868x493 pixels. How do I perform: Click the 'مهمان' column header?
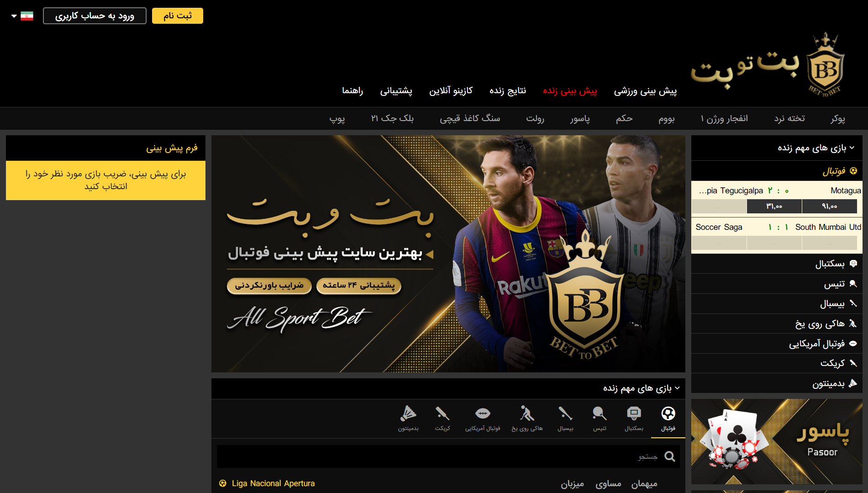pos(644,484)
